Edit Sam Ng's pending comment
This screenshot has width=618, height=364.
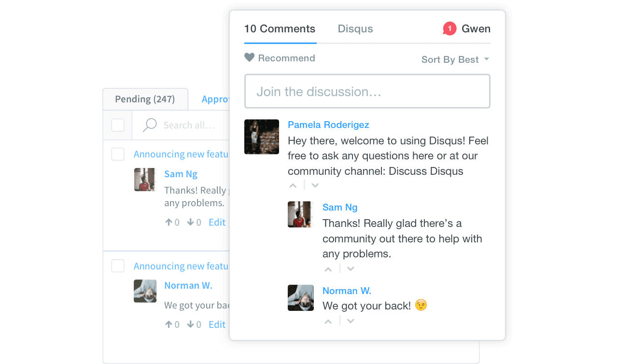click(217, 222)
